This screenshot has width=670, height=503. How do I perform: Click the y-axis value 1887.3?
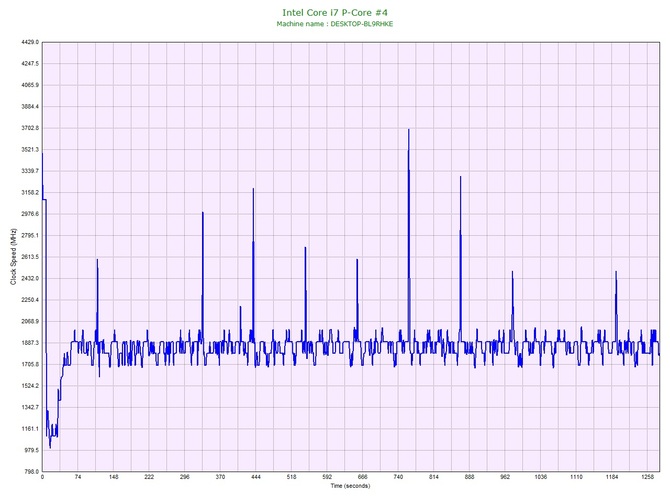pyautogui.click(x=30, y=343)
